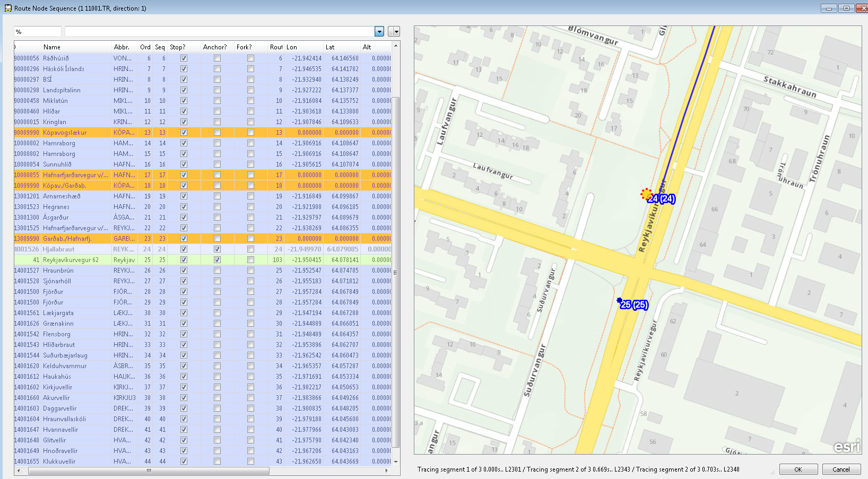Image resolution: width=868 pixels, height=479 pixels.
Task: Check Anchor? for Klukkuvellir row
Action: (x=217, y=461)
